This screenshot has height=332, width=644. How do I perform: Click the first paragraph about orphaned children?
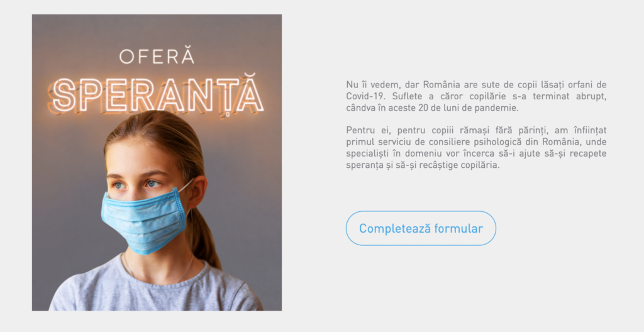point(476,96)
